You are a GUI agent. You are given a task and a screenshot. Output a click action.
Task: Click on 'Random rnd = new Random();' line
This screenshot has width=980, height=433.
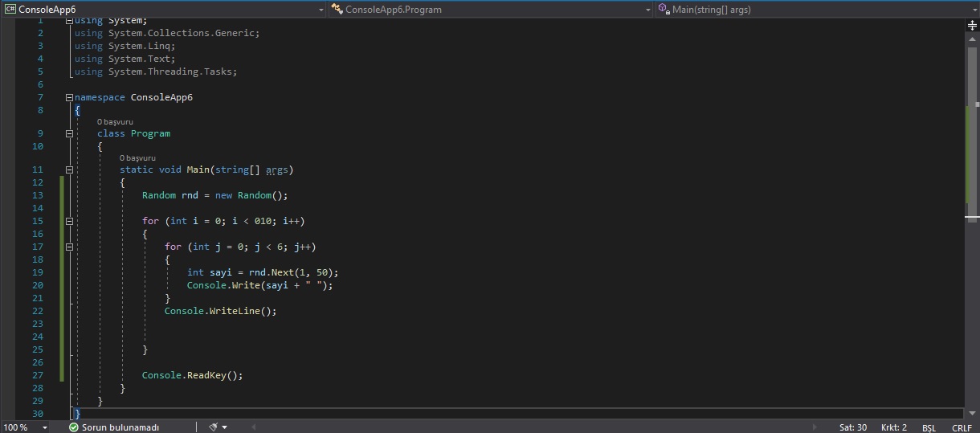[x=214, y=195]
